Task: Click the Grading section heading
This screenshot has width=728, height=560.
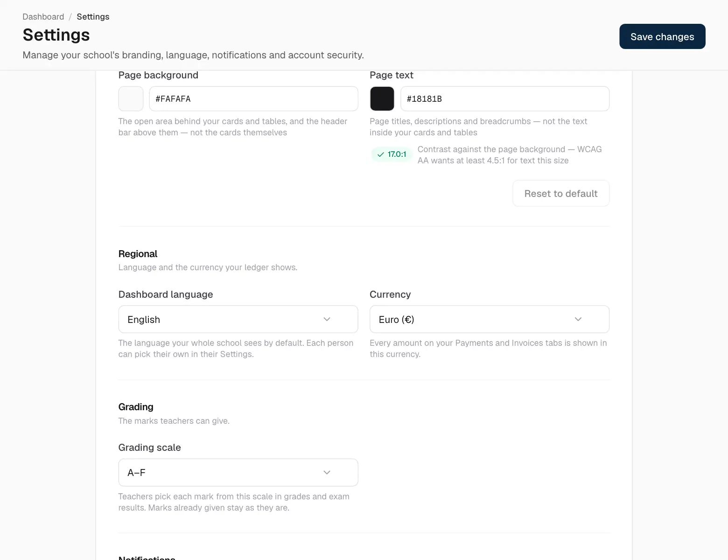Action: pos(136,407)
